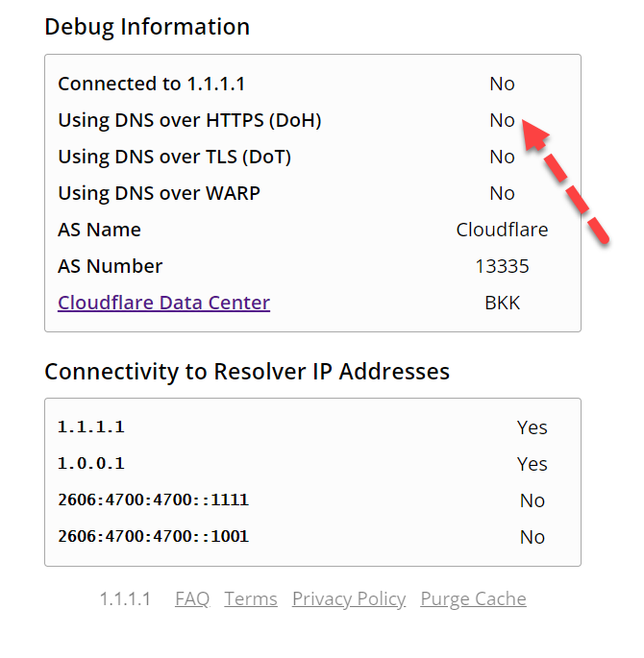Open the FAQ footer link
This screenshot has width=644, height=658.
(192, 598)
